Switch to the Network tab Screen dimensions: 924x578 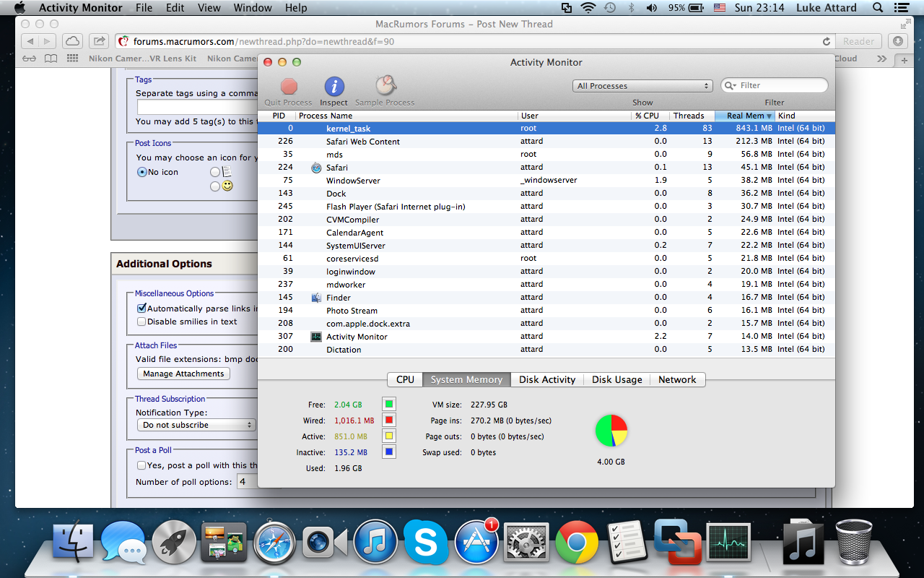click(677, 379)
